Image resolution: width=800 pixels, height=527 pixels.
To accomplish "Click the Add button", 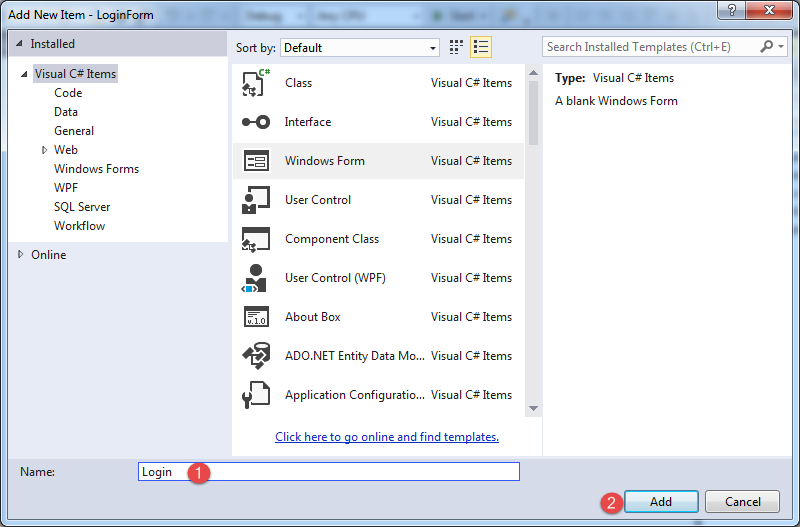I will tap(660, 502).
